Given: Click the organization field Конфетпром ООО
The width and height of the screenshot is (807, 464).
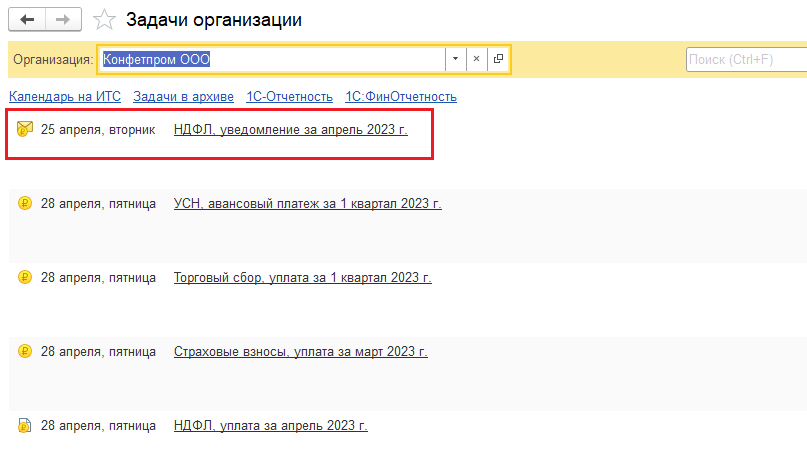Looking at the screenshot, I should (x=273, y=59).
